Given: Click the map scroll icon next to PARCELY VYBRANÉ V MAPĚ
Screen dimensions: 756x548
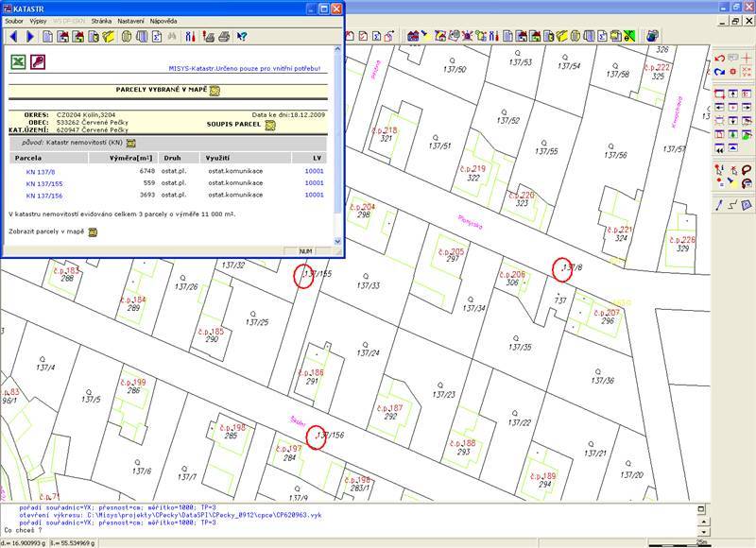Looking at the screenshot, I should click(x=215, y=91).
